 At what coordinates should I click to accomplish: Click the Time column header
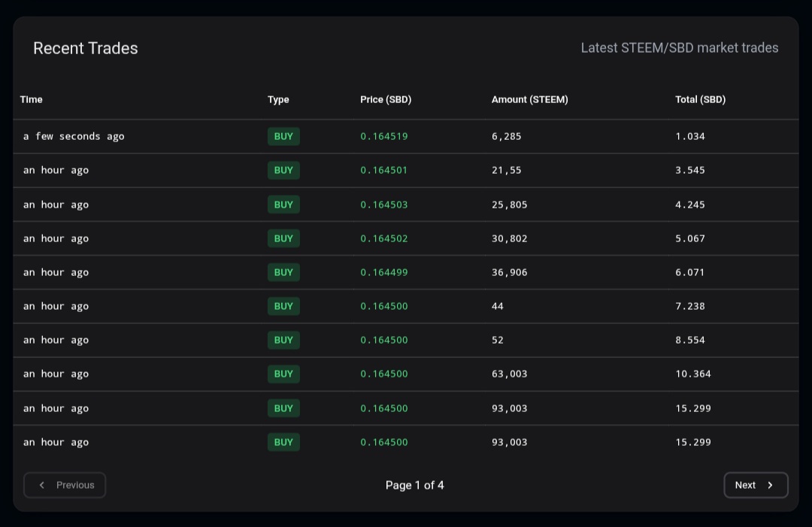coord(31,99)
